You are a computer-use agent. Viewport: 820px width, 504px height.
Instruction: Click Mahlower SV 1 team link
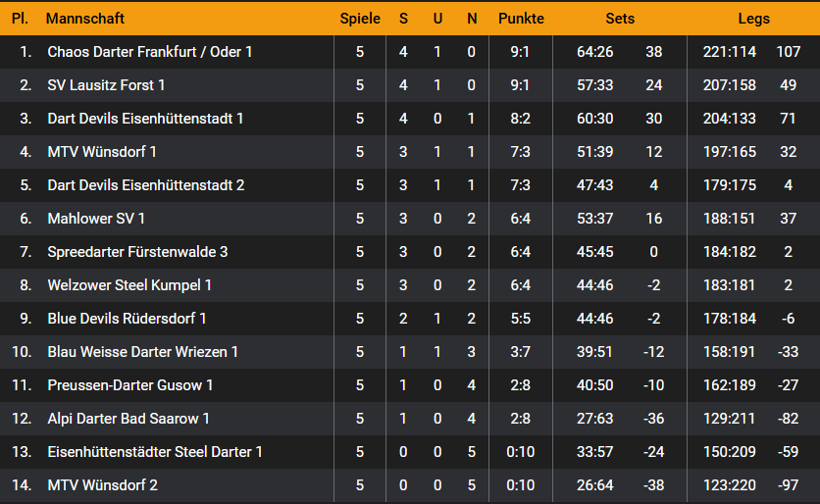pos(96,219)
